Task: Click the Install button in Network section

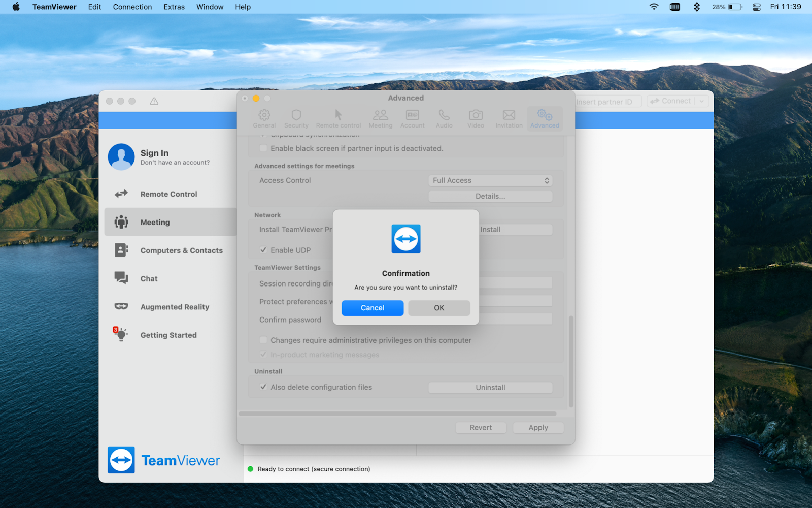Action: 516,230
